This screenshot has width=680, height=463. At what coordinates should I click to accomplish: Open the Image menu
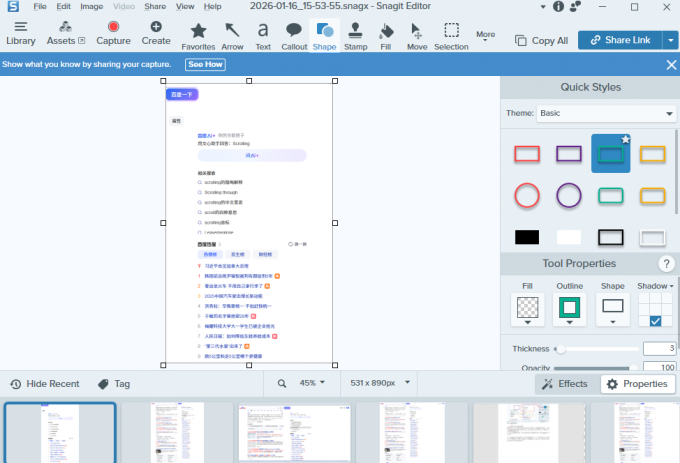point(91,6)
